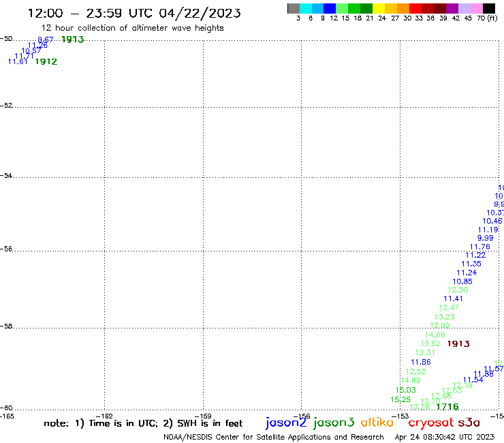Click the 15.03 wave height reading

point(406,390)
